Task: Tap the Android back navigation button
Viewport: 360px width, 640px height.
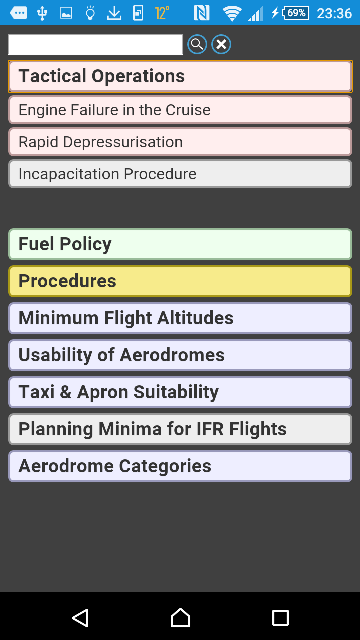Action: (80, 618)
